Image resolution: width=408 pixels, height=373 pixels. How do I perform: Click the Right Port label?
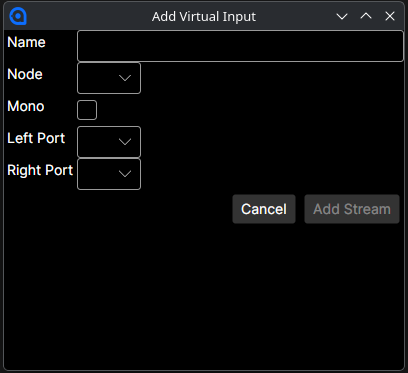point(40,170)
